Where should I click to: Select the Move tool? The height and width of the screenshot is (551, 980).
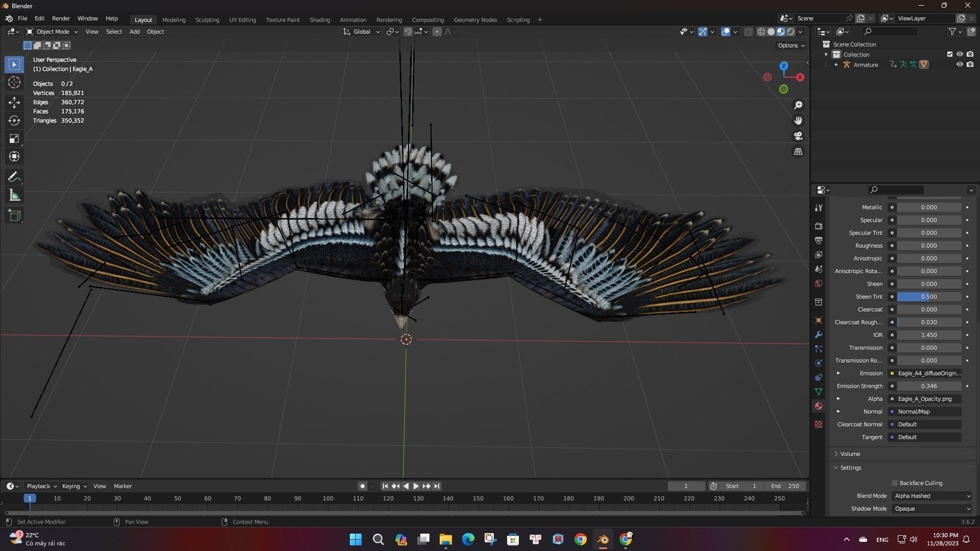(14, 103)
